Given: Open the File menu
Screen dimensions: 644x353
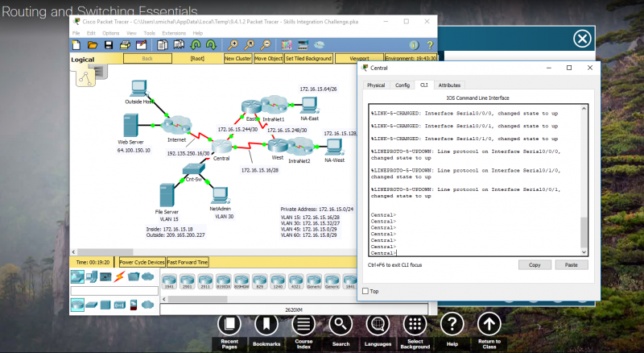Looking at the screenshot, I should (76, 33).
